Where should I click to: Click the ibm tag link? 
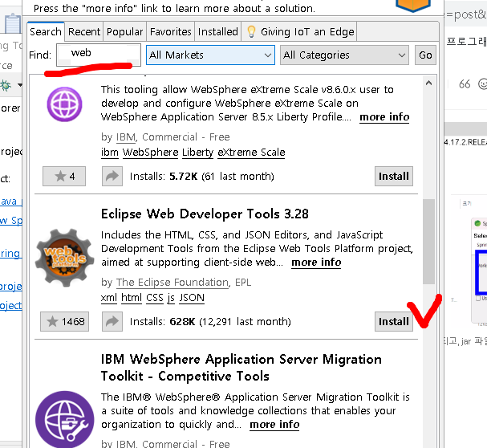click(x=110, y=153)
